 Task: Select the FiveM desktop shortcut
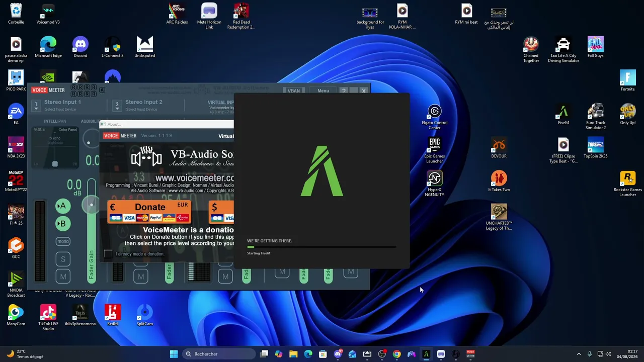(x=563, y=114)
